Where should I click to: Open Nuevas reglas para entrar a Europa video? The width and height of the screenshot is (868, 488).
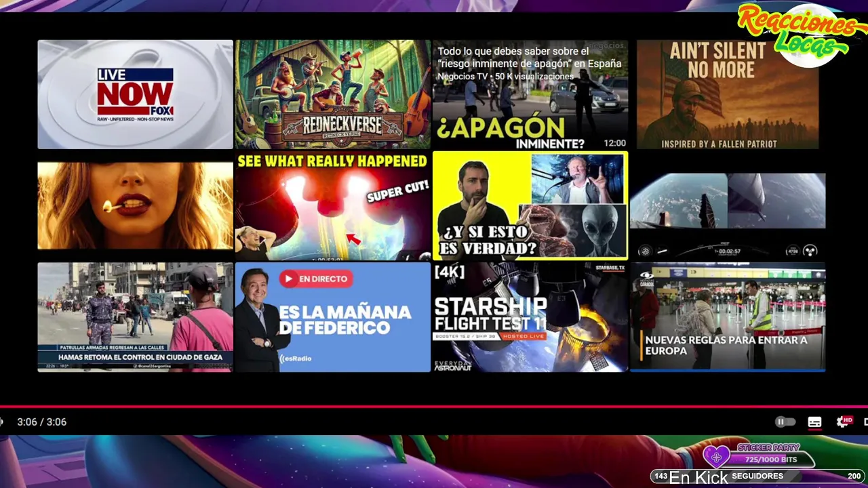pos(728,317)
